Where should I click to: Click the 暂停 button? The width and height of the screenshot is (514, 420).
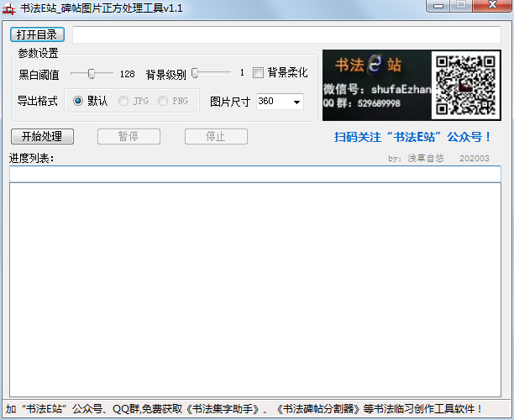click(128, 136)
